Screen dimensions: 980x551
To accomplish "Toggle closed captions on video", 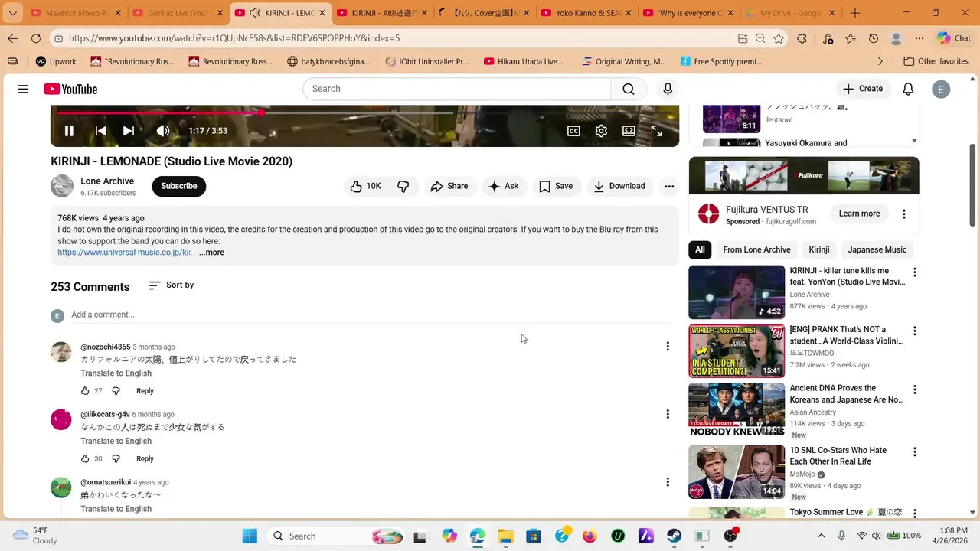I will tap(573, 131).
